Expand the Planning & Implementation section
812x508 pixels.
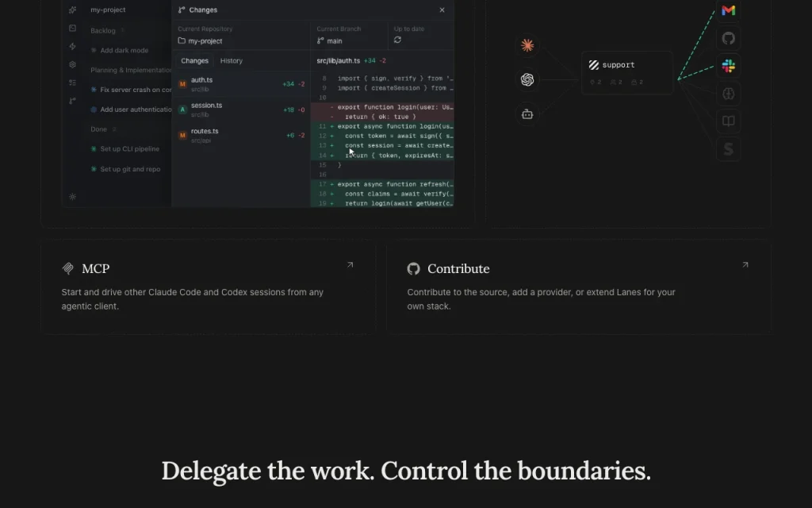click(131, 70)
